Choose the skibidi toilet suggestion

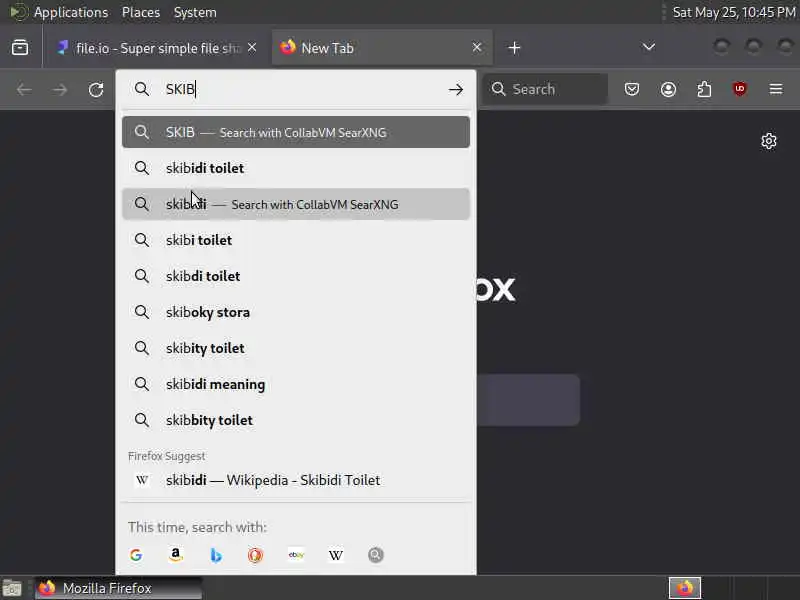point(296,168)
